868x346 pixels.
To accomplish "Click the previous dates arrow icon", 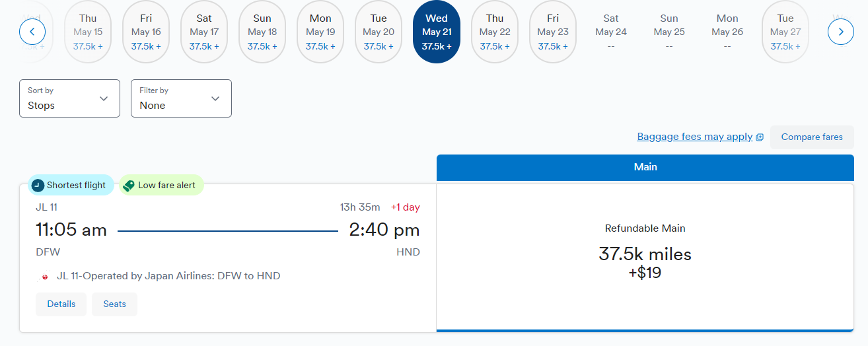I will [x=32, y=32].
